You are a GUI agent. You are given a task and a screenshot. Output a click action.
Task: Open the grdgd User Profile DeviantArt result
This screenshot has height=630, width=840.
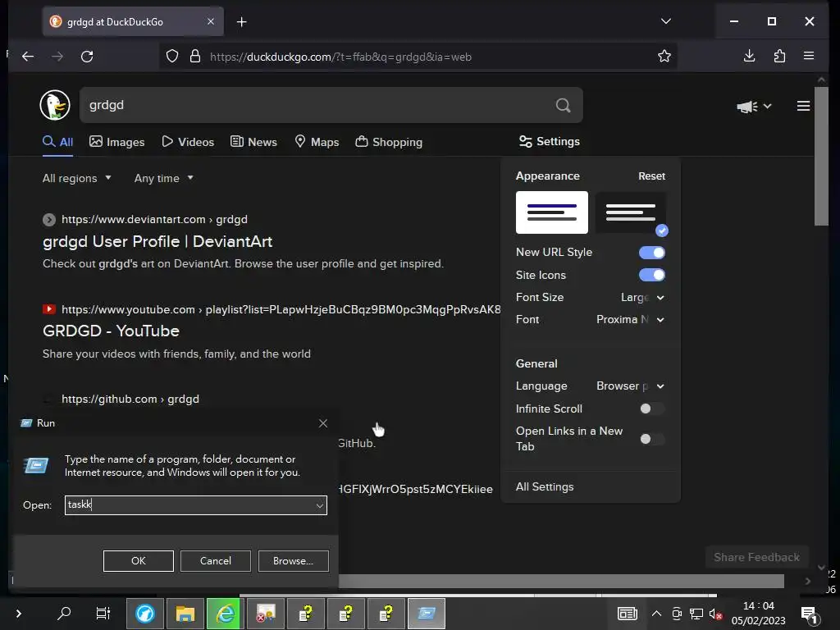coord(157,242)
